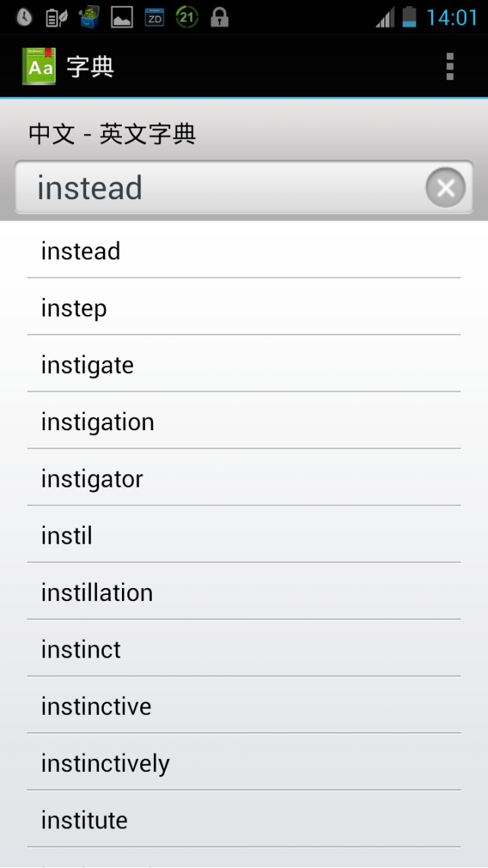Screen dimensions: 488x868
Task: Tap the padlock icon in status bar
Action: pos(220,18)
